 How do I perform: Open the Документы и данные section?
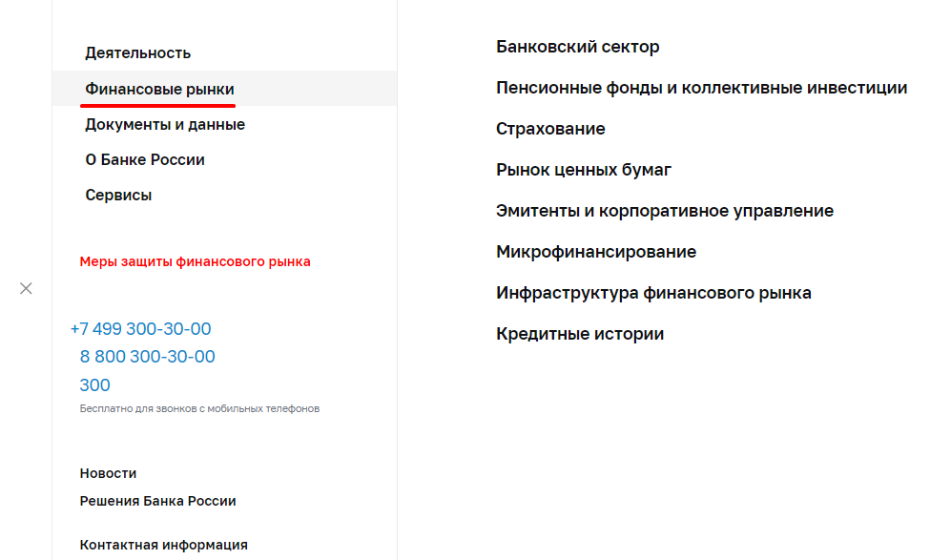(x=165, y=125)
